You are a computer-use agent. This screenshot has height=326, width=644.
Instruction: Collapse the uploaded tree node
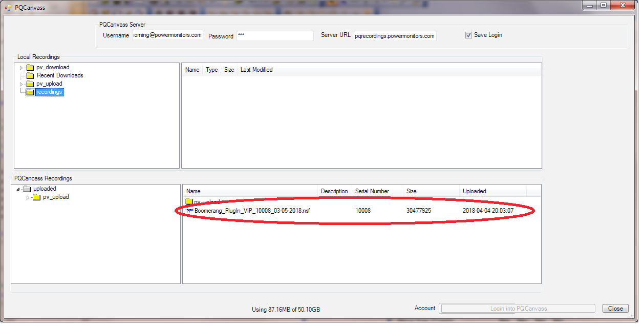18,189
